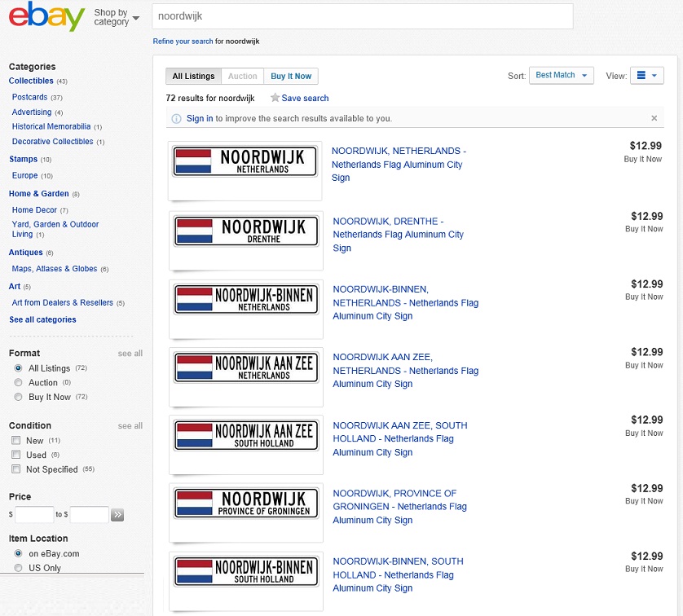Click the info icon beside Sign in
This screenshot has height=616, width=683.
pos(176,119)
